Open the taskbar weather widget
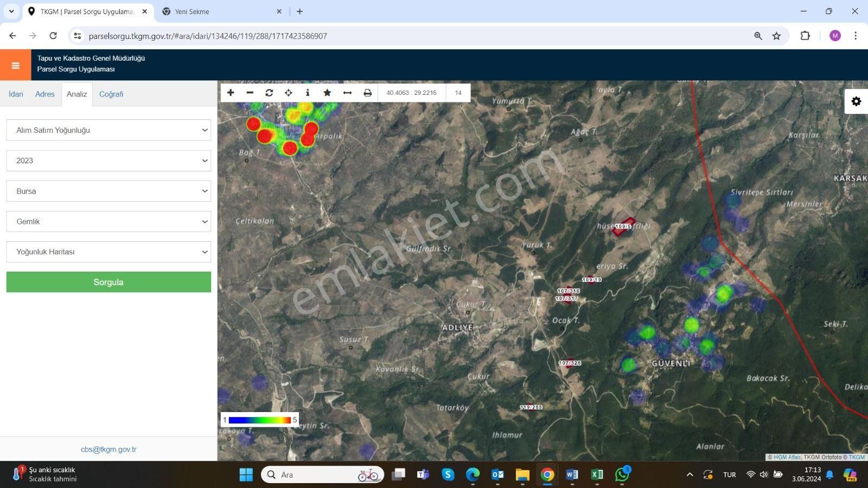The image size is (868, 488). pyautogui.click(x=44, y=474)
